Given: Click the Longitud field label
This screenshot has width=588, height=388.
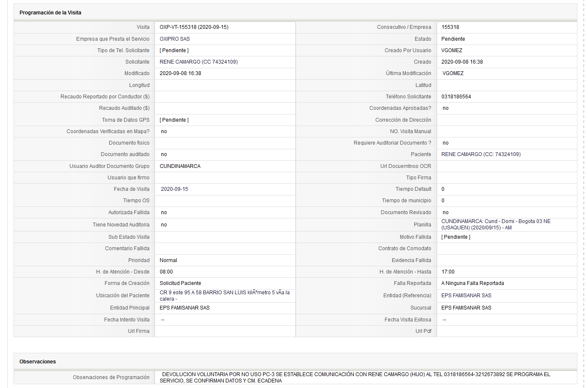Looking at the screenshot, I should [139, 85].
